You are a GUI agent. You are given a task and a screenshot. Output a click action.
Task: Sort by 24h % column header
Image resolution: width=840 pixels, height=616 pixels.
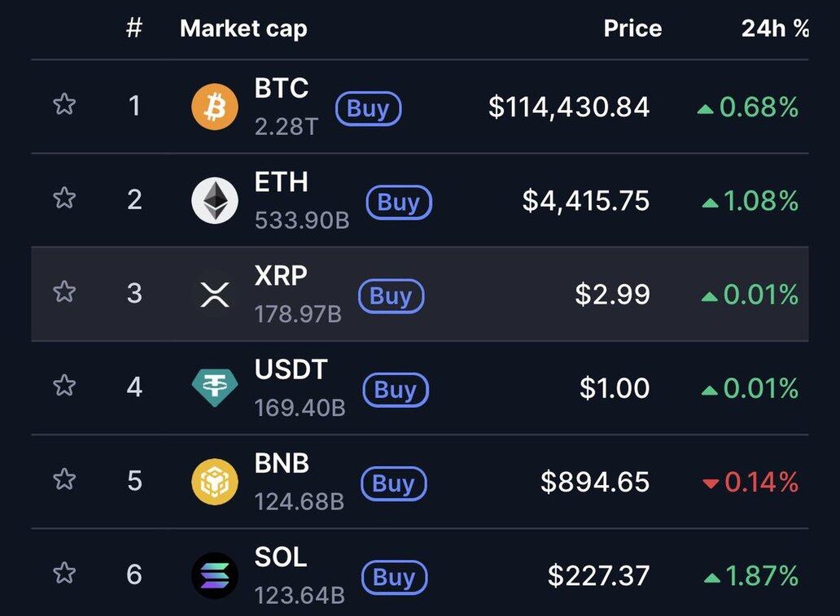(775, 28)
